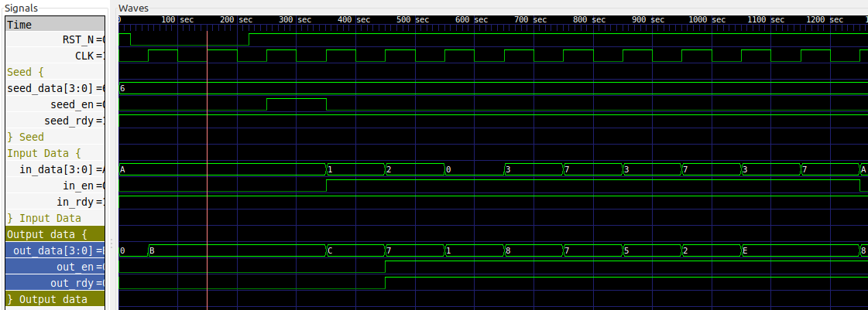Image resolution: width=868 pixels, height=310 pixels.
Task: Click out_data value 'C' segment
Action: (x=355, y=251)
